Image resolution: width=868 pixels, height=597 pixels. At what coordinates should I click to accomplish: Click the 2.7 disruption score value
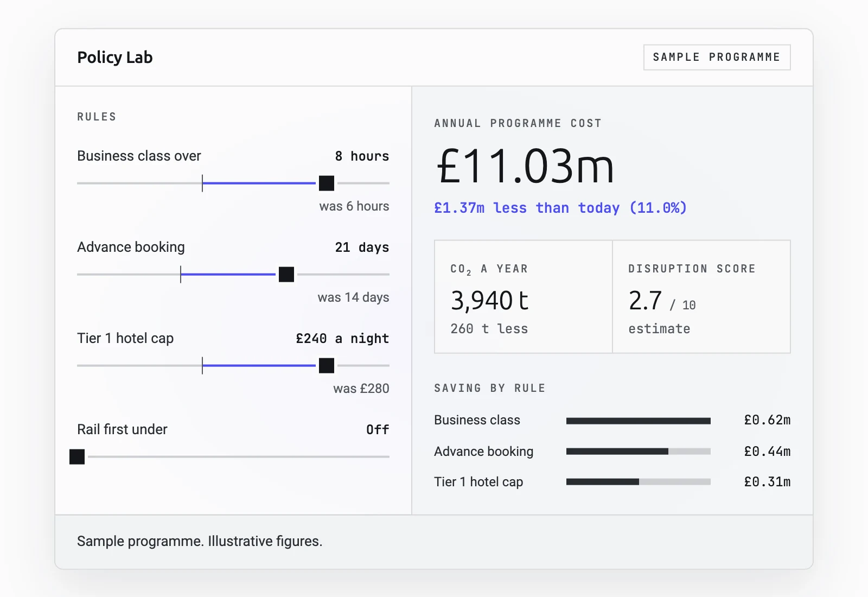(x=645, y=301)
